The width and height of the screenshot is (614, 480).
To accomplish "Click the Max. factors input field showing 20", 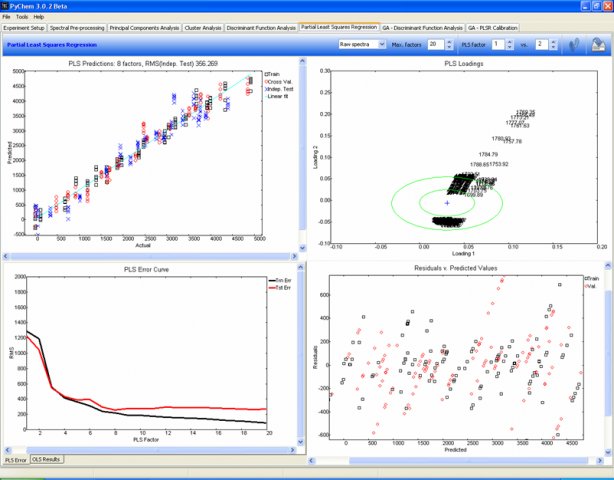I will (x=436, y=45).
